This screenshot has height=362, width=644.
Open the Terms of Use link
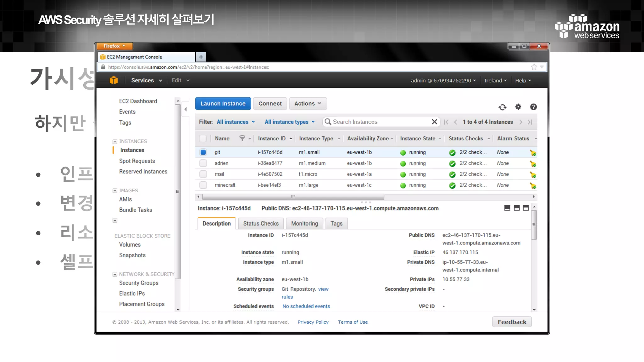tap(353, 322)
